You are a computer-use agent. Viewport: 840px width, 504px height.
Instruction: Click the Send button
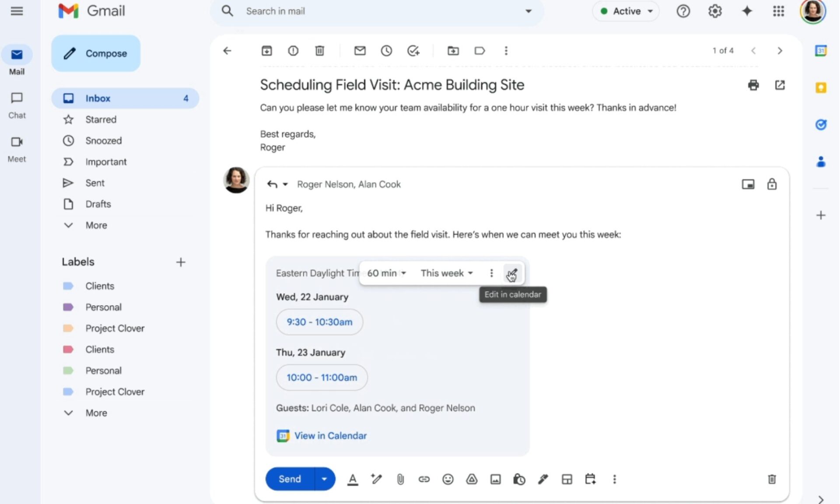(x=290, y=479)
